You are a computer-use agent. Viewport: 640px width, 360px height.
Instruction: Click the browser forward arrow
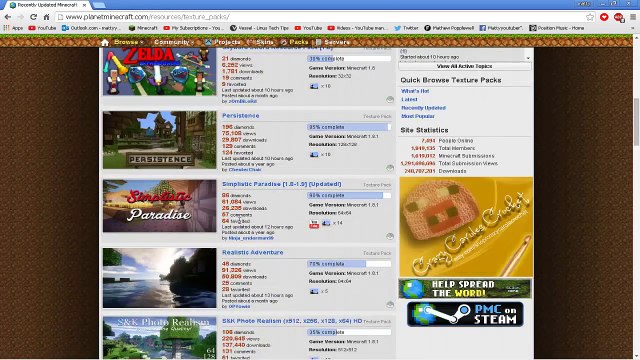click(x=20, y=17)
